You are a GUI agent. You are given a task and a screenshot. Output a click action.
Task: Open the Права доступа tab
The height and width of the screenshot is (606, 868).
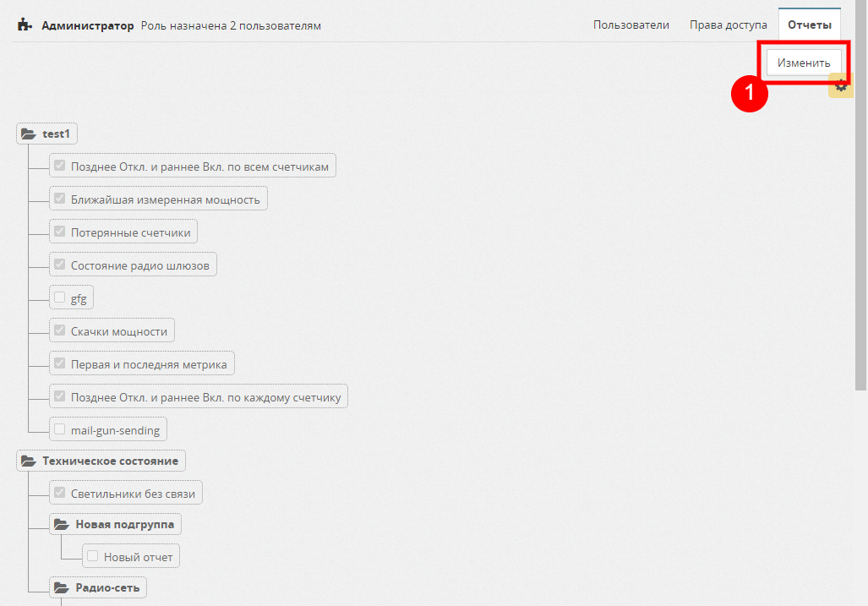[728, 25]
